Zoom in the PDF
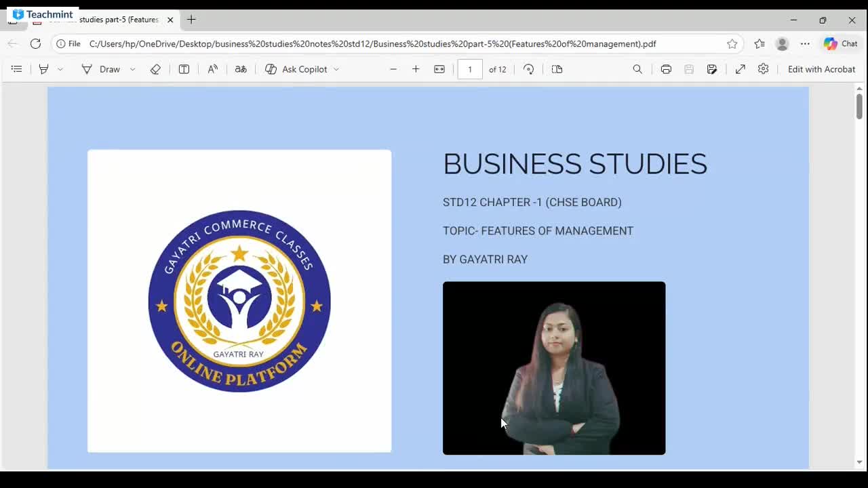Screen dimensions: 868x488 416,69
